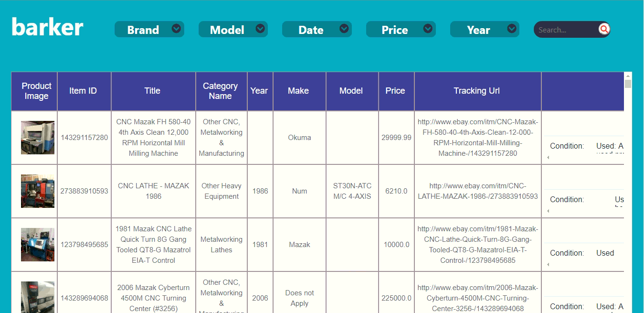Viewport: 644px width, 313px height.
Task: Type in the Search input field
Action: [566, 30]
